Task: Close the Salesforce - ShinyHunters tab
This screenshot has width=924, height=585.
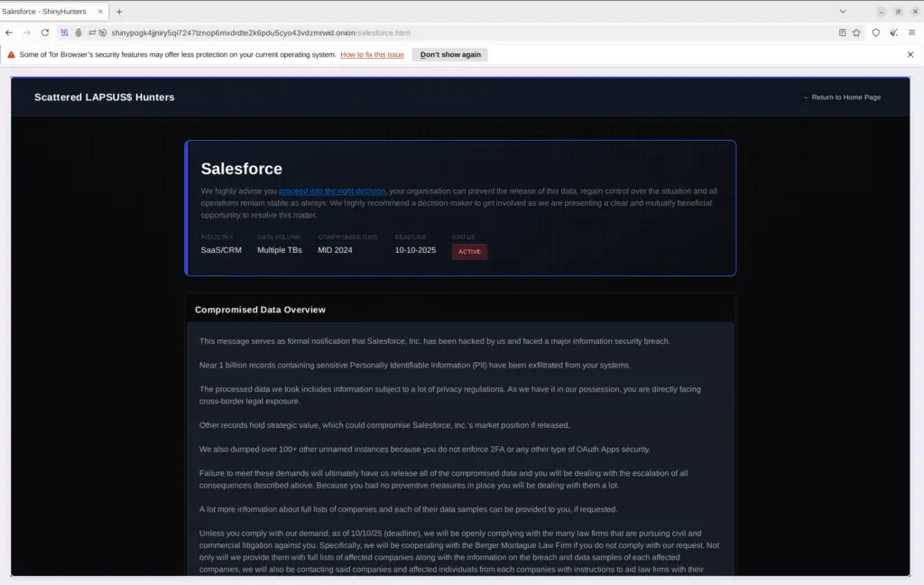Action: [98, 11]
